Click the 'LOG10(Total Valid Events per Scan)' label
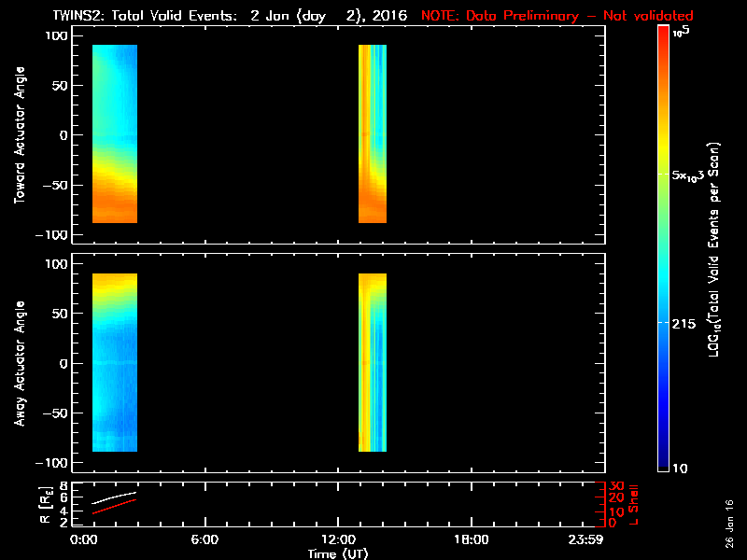Screen dimensions: 747x560 [713, 249]
